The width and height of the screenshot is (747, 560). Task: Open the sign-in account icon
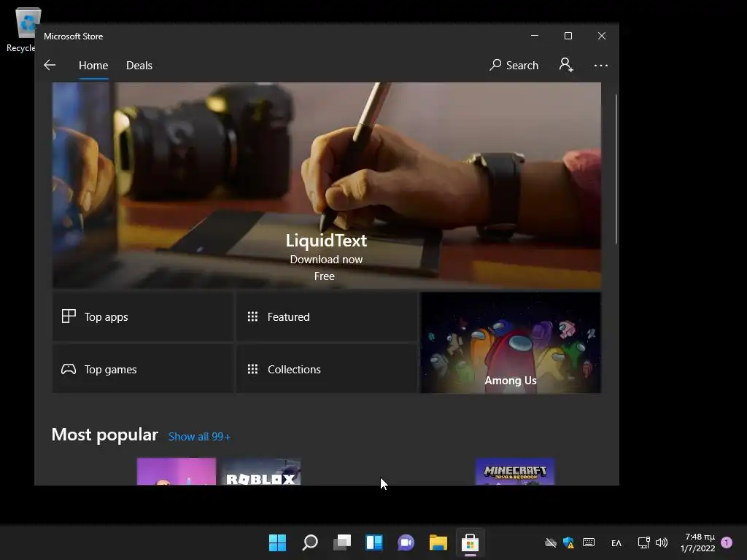(566, 65)
